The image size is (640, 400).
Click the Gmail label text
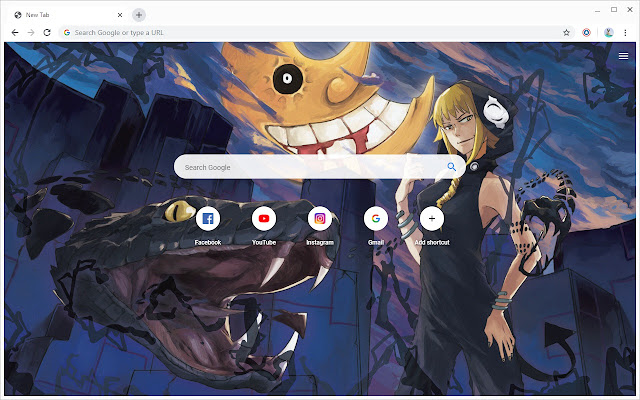point(376,242)
